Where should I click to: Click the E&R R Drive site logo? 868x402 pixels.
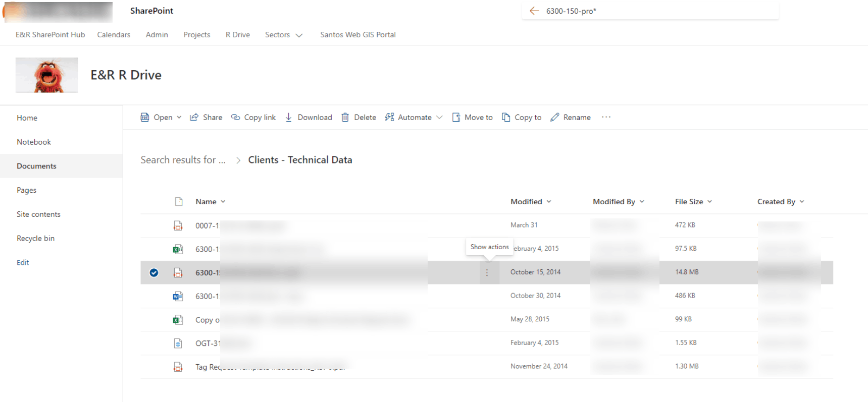pos(47,75)
